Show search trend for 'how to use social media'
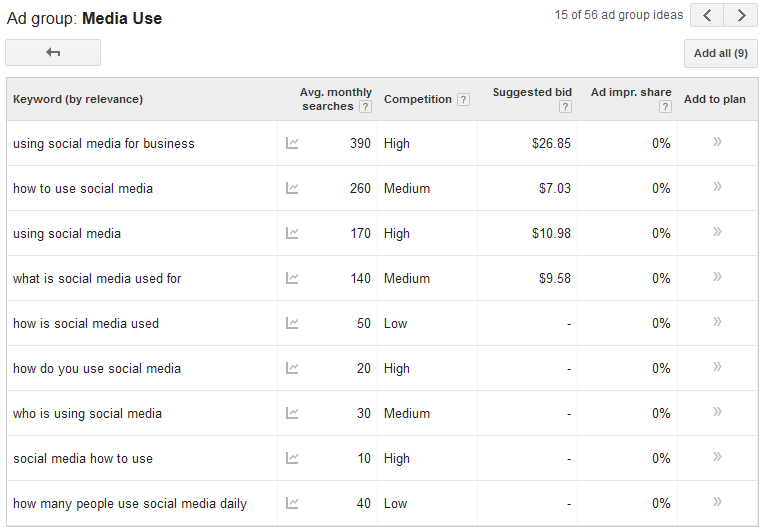Screen dimensions: 763x531 pyautogui.click(x=292, y=188)
